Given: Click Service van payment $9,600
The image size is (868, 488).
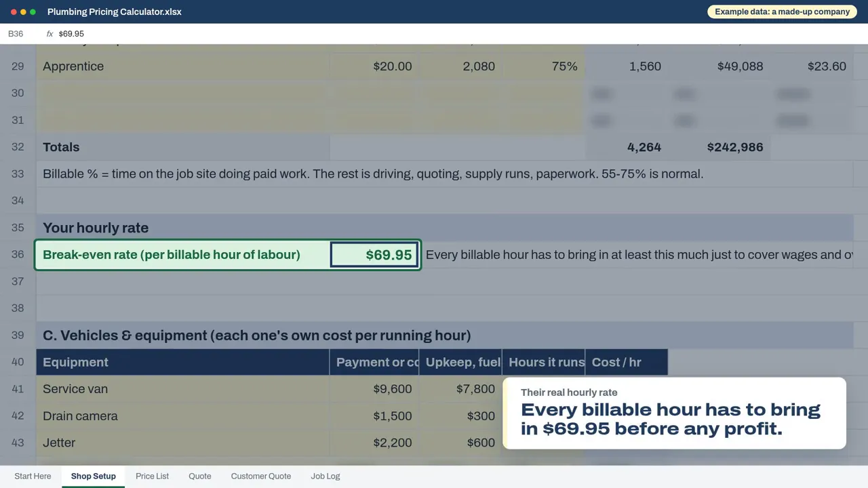Looking at the screenshot, I should [x=374, y=389].
